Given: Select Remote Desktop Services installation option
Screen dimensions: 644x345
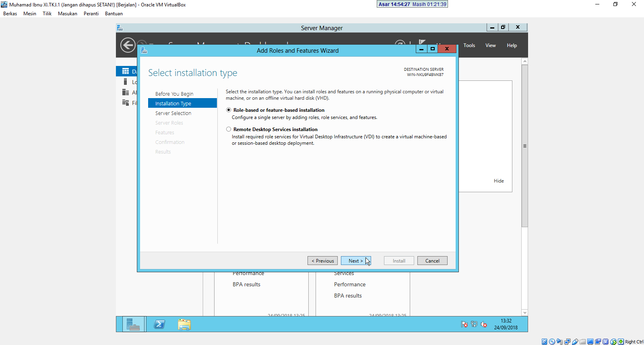Looking at the screenshot, I should point(229,129).
